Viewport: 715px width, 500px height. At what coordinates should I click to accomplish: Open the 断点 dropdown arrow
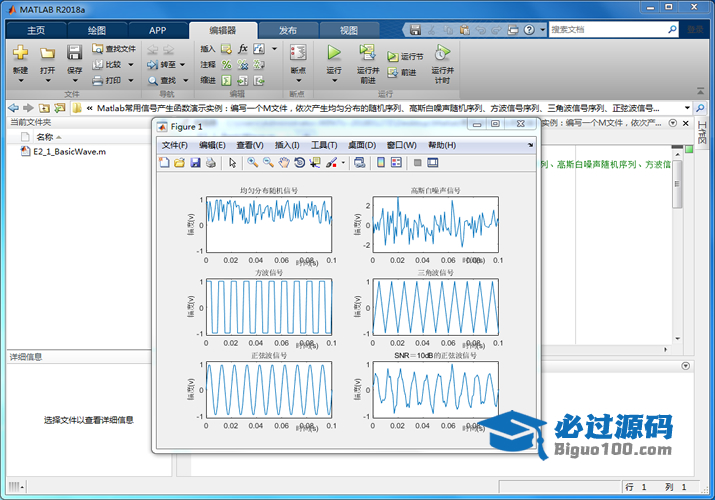pyautogui.click(x=298, y=81)
